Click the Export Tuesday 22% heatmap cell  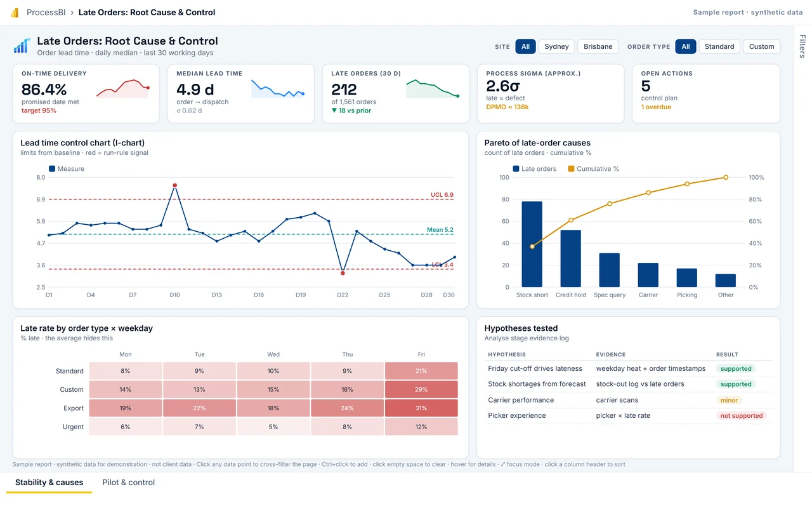(199, 408)
